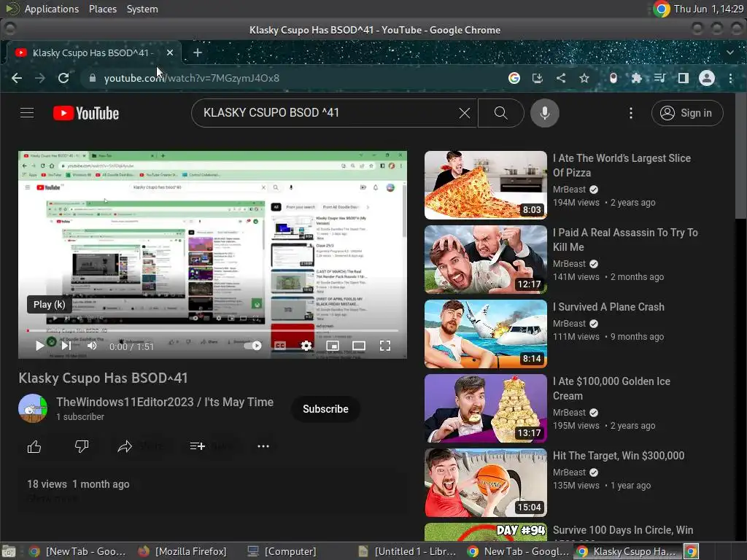This screenshot has width=747, height=560.
Task: Open World's Largest Slice Of Pizza thumbnail
Action: [x=485, y=184]
